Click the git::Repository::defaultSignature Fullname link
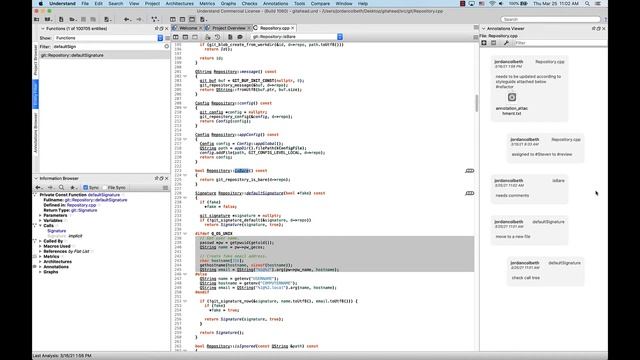The height and width of the screenshot is (360, 640). tap(96, 200)
